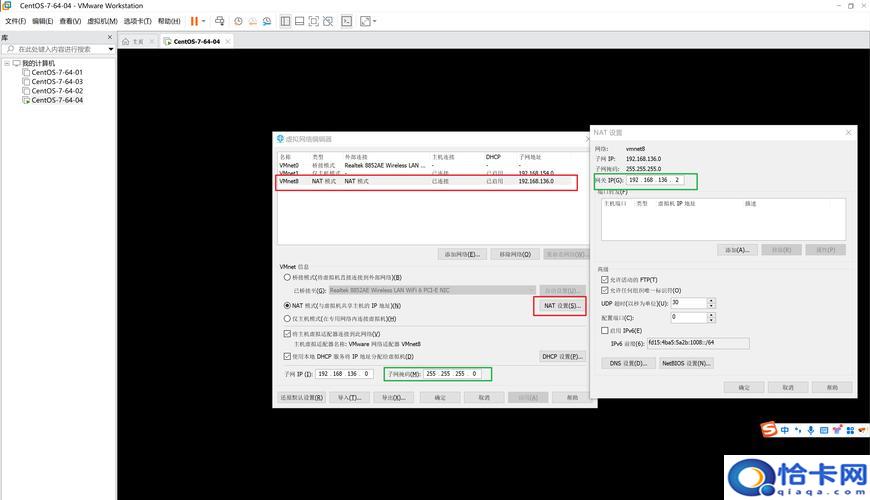Open the snapshot manager icon in toolbar
Viewport: 870px width, 500px height.
pos(266,21)
